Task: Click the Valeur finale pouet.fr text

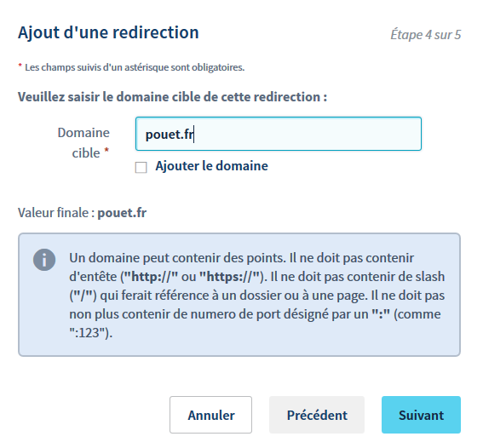Action: 83,213
